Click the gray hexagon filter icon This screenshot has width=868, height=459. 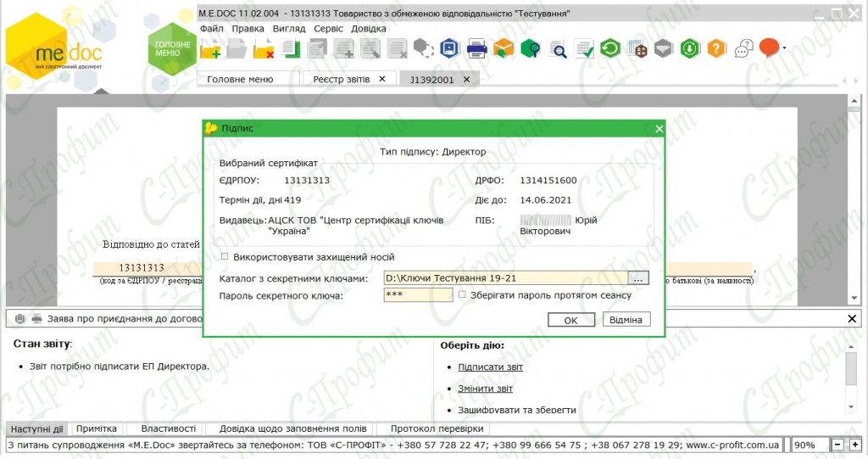click(663, 48)
